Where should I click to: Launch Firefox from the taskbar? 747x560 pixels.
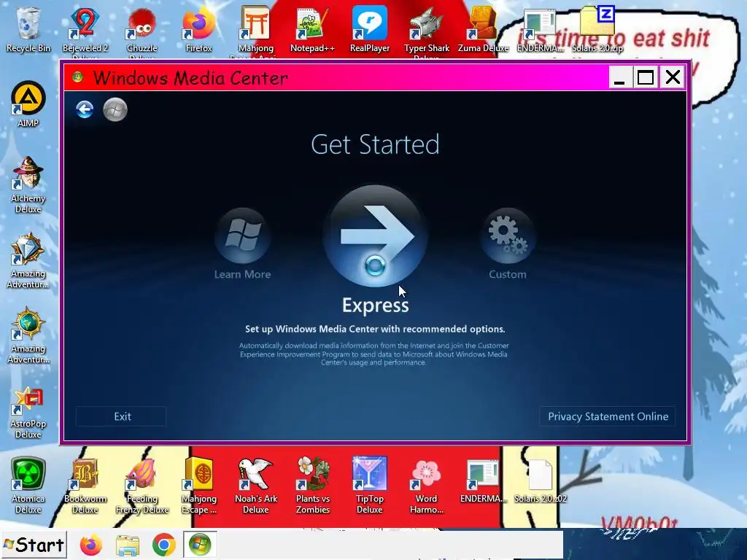click(91, 545)
